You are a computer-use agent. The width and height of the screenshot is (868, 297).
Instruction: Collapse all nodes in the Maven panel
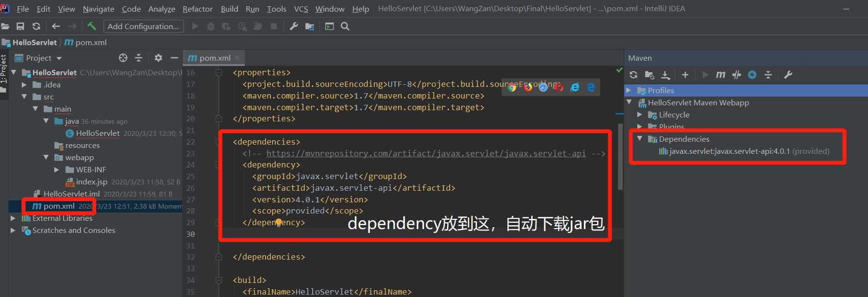pos(768,75)
